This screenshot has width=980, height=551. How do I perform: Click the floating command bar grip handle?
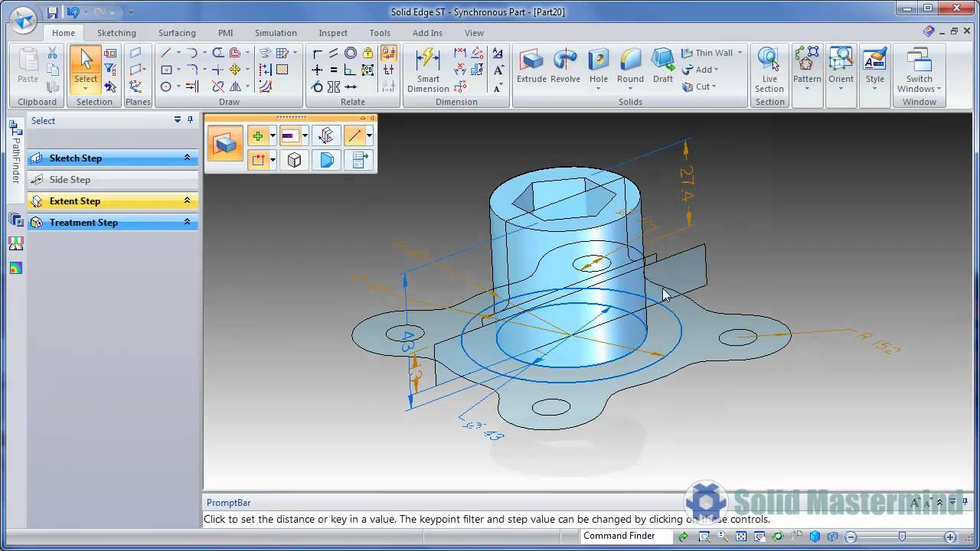click(x=291, y=118)
